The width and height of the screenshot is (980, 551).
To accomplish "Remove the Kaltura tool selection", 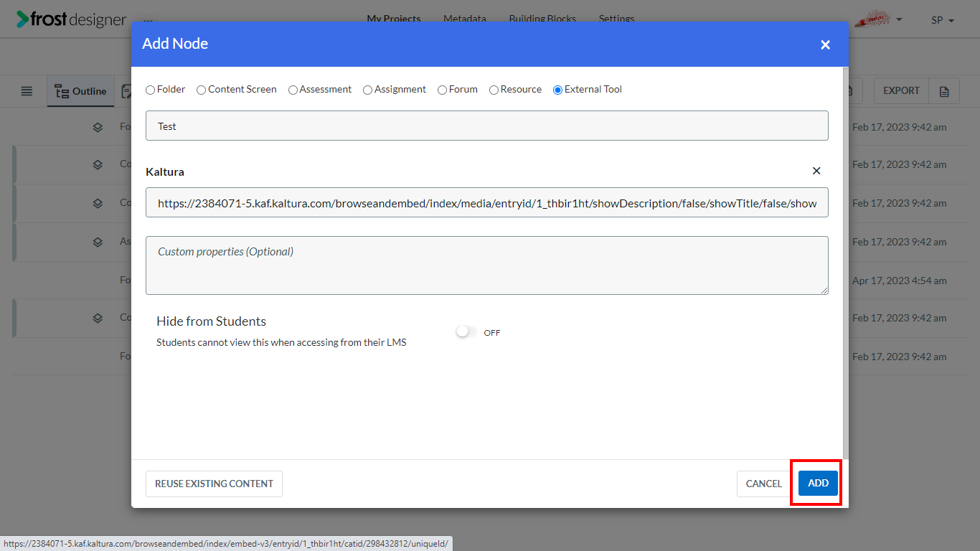I will [816, 171].
